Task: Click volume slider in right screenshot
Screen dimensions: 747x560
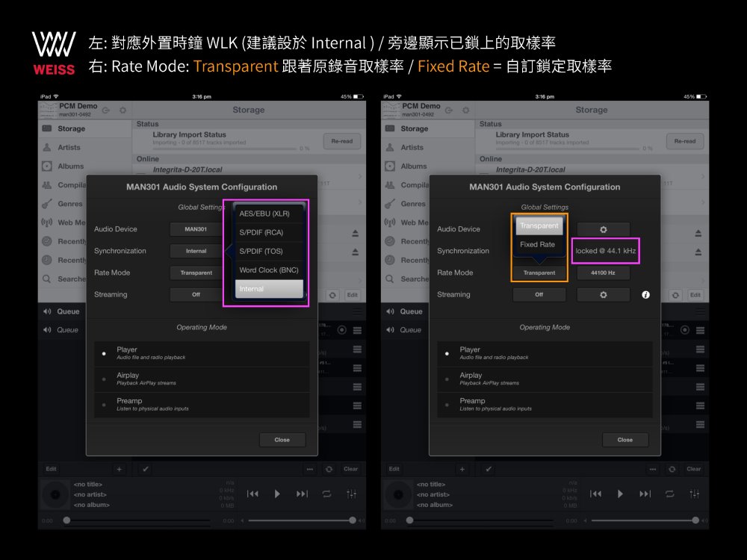Action: (644, 520)
